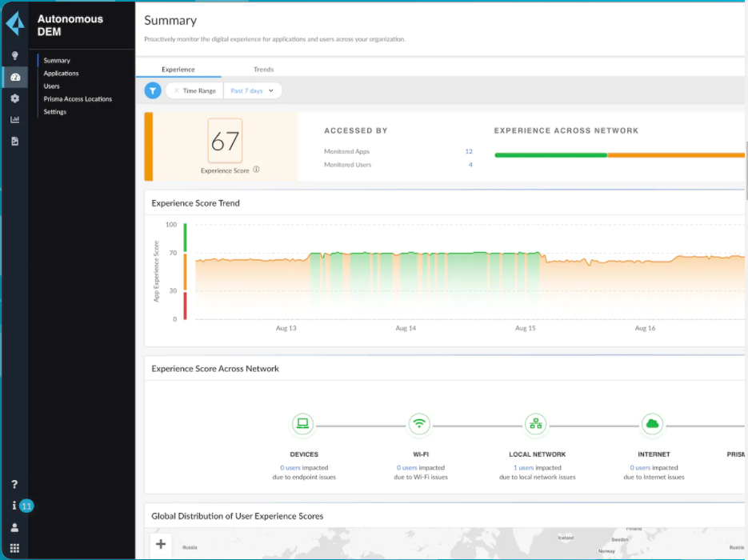Zoom in on the map with plus button
This screenshot has width=748, height=560.
point(161,544)
